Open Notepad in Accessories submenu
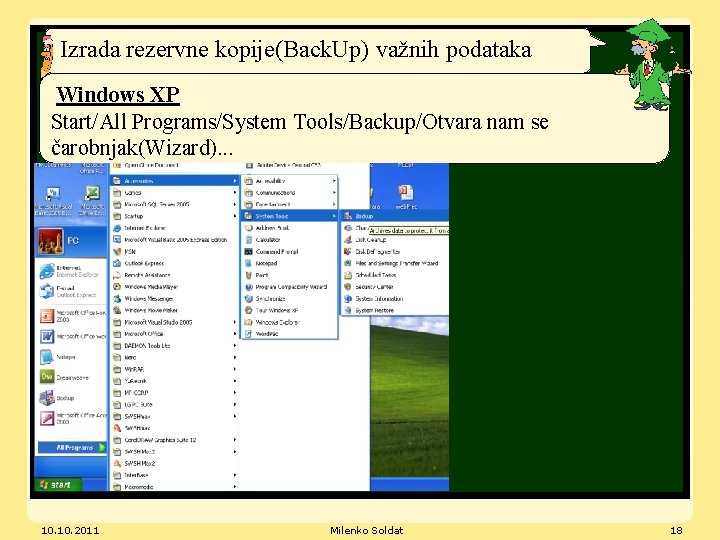The height and width of the screenshot is (540, 720). tap(290, 264)
